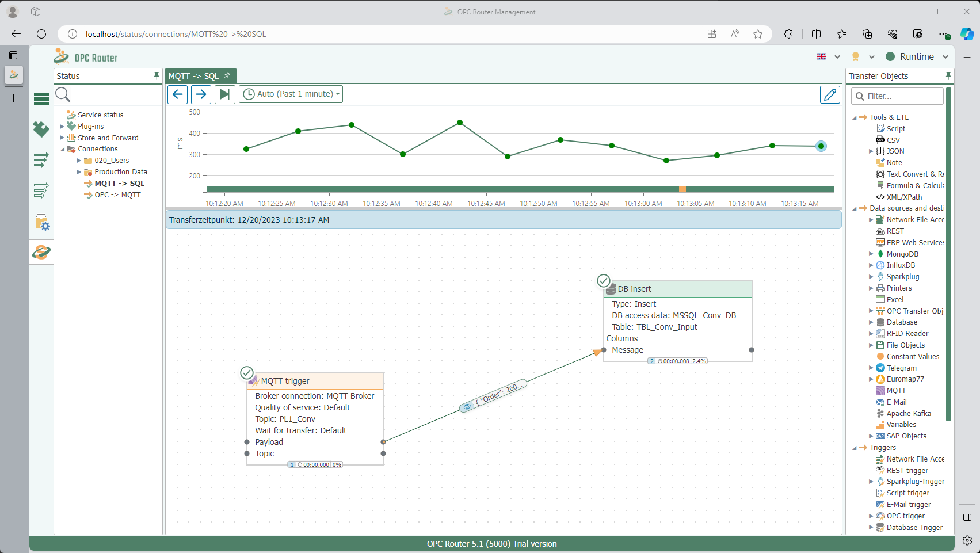Open the hamburger menu in the left sidebar
The height and width of the screenshot is (553, 980).
pos(41,99)
